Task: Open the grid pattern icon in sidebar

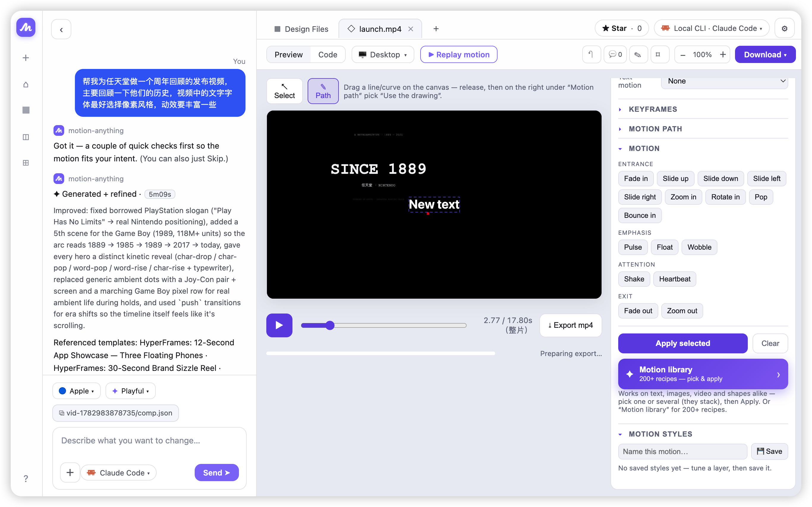Action: [x=26, y=110]
